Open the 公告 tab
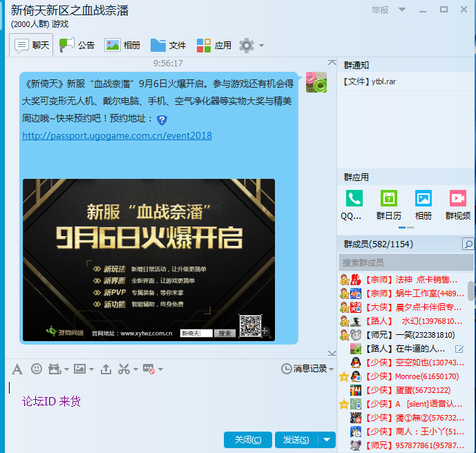The width and height of the screenshot is (476, 453). (x=77, y=45)
